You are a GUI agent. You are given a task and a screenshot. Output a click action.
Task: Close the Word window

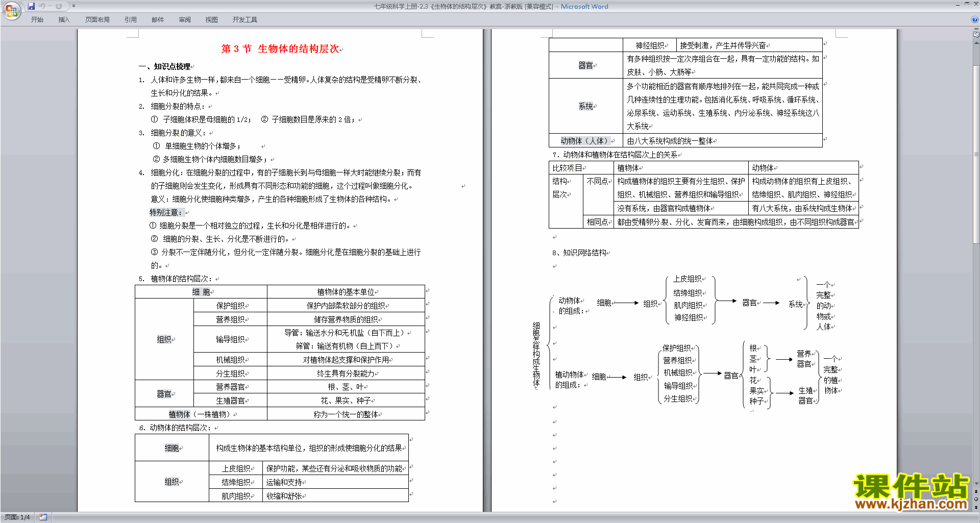click(975, 4)
